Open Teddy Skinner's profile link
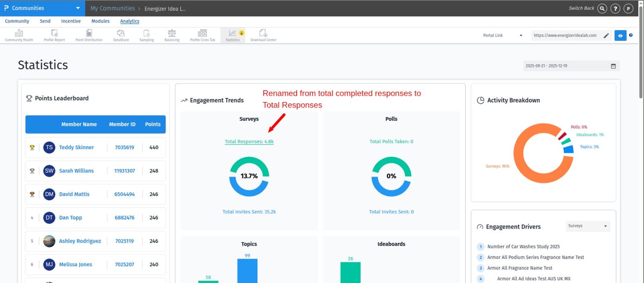The image size is (644, 283). pos(76,147)
